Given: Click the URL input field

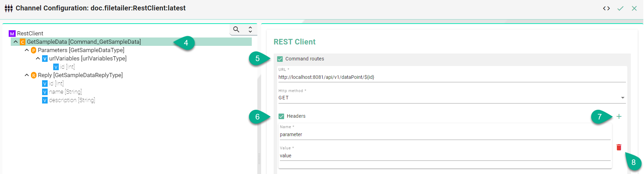Looking at the screenshot, I should click(x=451, y=77).
